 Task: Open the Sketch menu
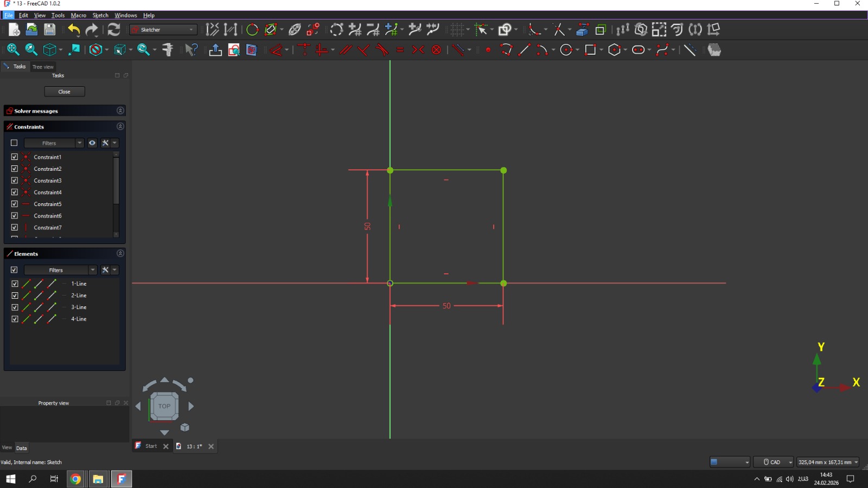click(x=100, y=15)
